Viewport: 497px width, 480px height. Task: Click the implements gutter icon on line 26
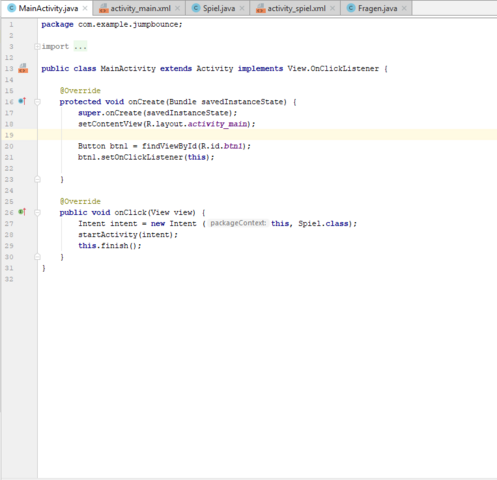point(22,212)
